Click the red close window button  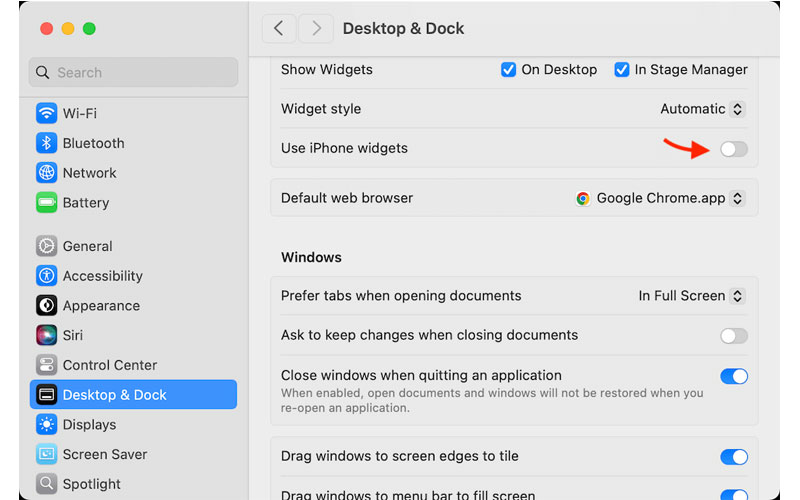[46, 29]
